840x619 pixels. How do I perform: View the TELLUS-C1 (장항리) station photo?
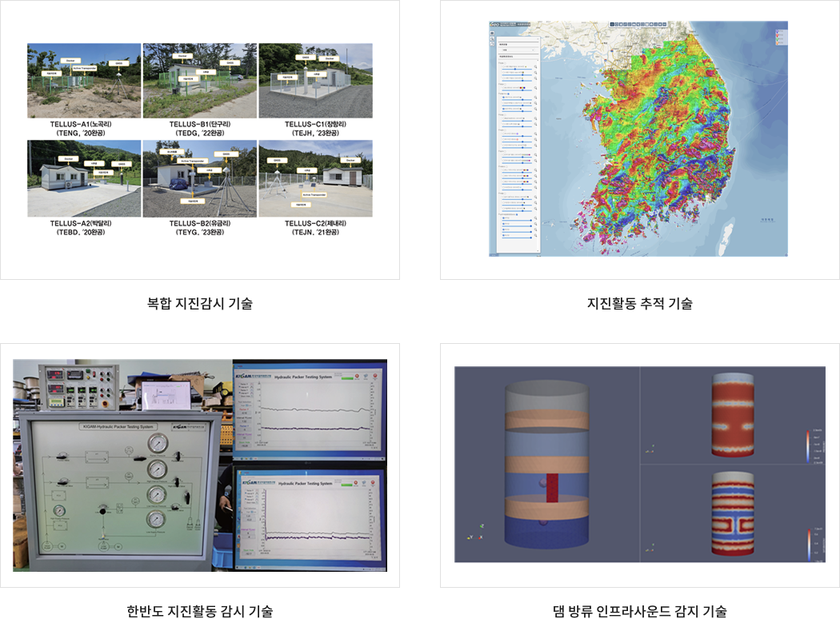315,81
